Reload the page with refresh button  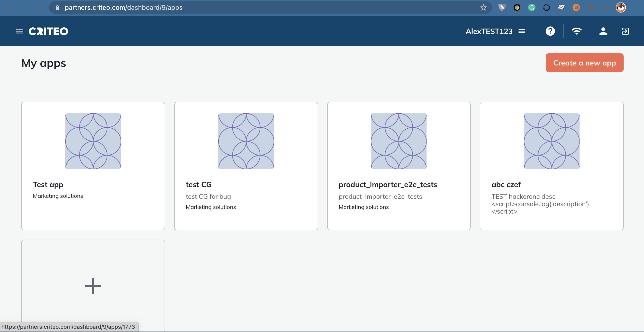39,7
